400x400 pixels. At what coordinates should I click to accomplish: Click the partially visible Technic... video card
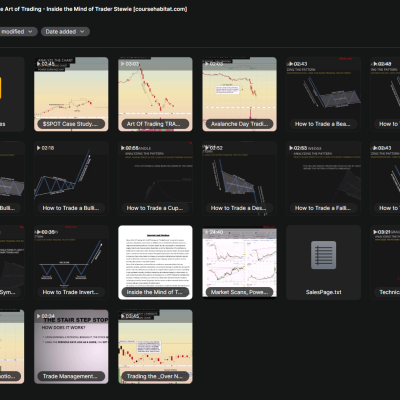pyautogui.click(x=385, y=262)
